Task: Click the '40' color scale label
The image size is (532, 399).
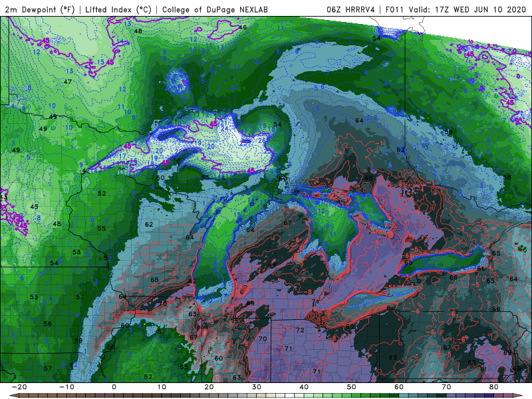Action: coord(304,387)
